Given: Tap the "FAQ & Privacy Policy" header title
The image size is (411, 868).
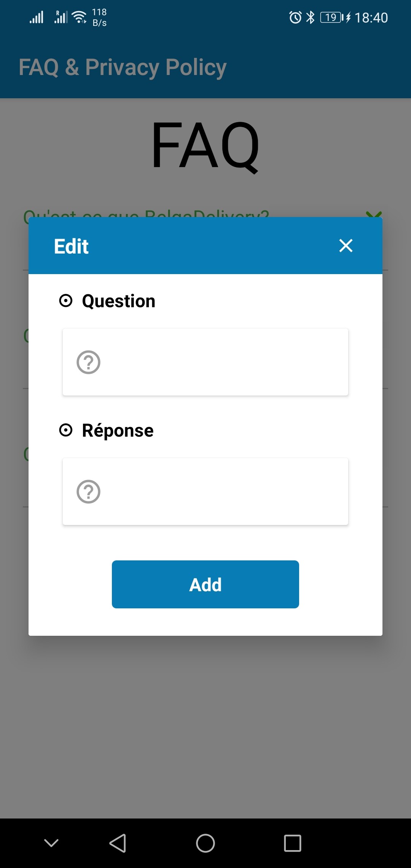Looking at the screenshot, I should 123,67.
